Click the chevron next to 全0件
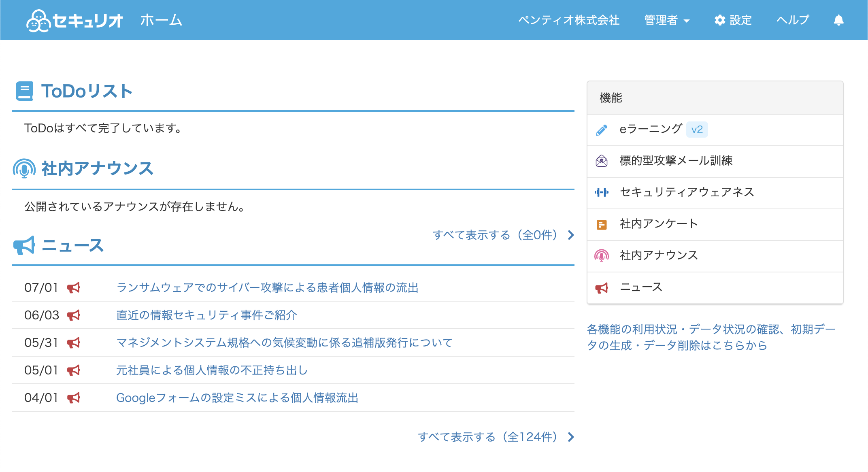 pyautogui.click(x=571, y=235)
